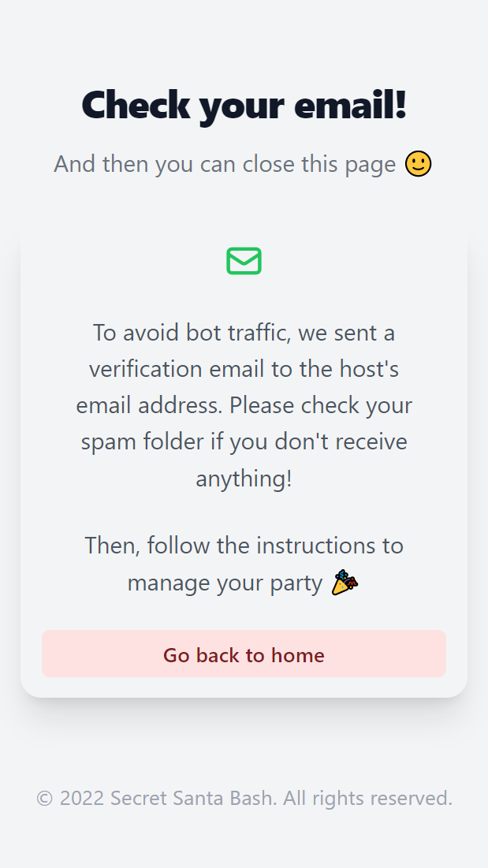
Task: Click the Secret Santa Bash copyright footer
Action: pyautogui.click(x=244, y=799)
